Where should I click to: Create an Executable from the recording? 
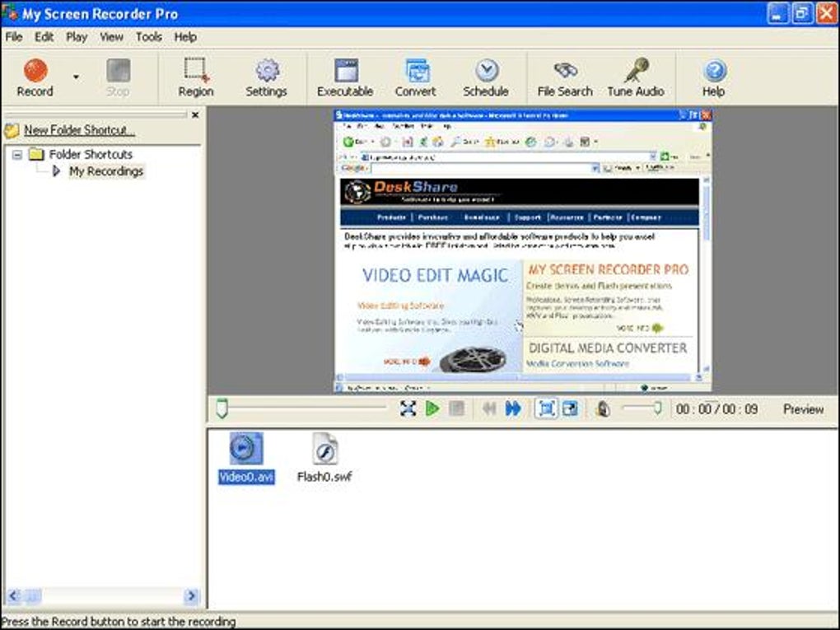(345, 77)
